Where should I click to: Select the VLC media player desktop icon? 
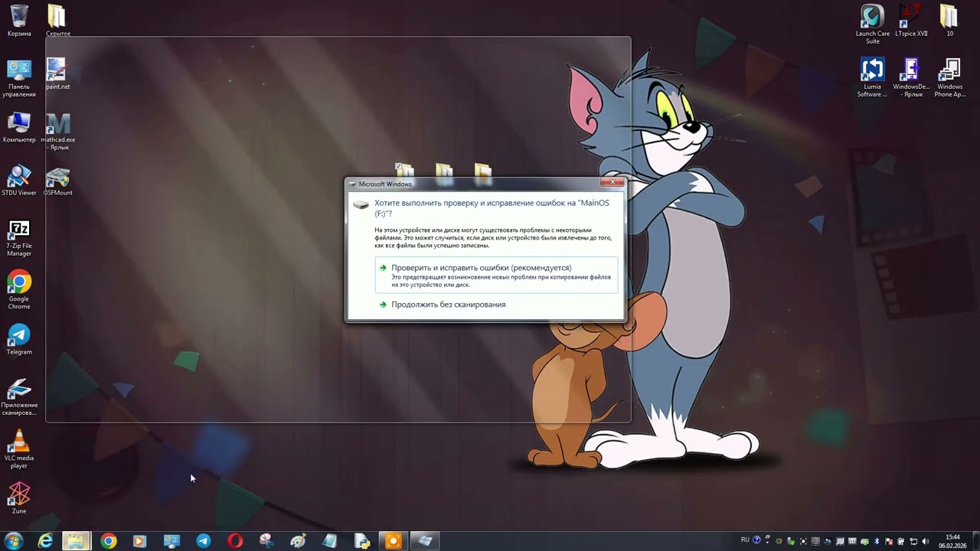pos(19,449)
